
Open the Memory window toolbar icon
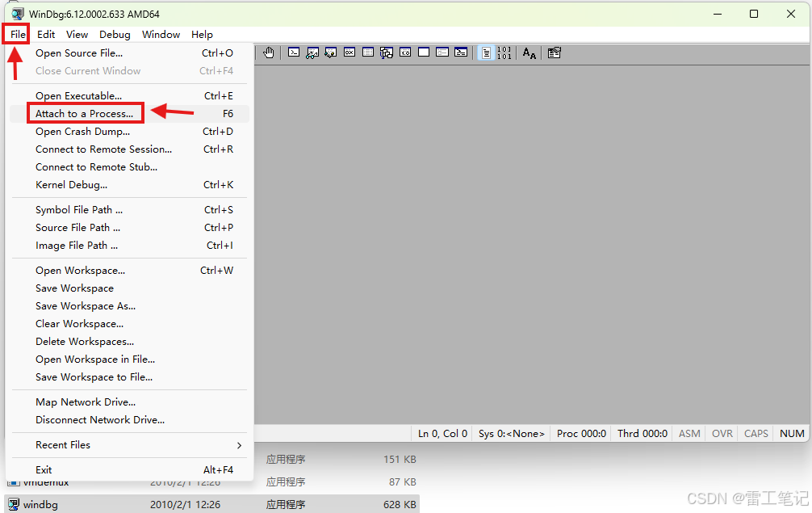[x=368, y=53]
